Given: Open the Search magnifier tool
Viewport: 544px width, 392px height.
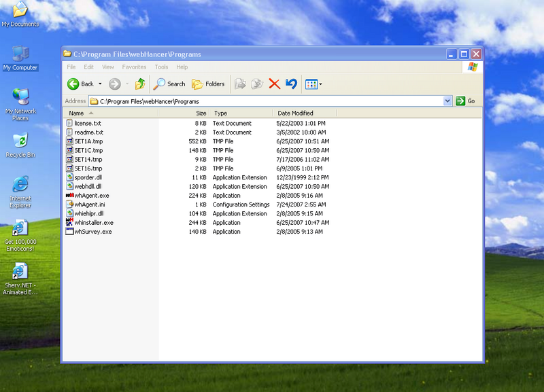Looking at the screenshot, I should click(169, 84).
